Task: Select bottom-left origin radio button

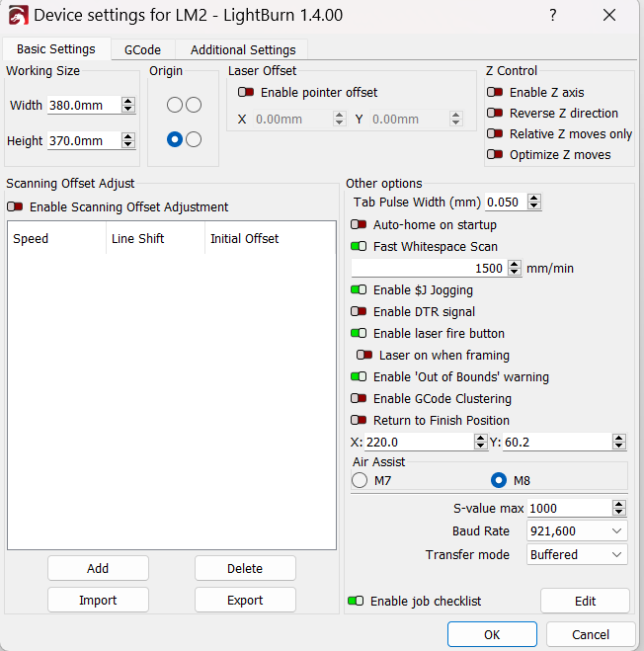Action: [x=175, y=139]
